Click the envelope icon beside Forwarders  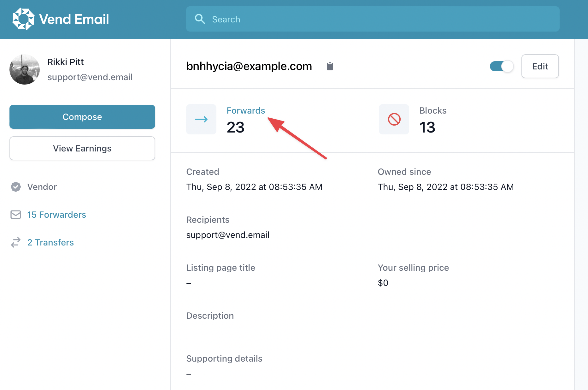tap(16, 215)
